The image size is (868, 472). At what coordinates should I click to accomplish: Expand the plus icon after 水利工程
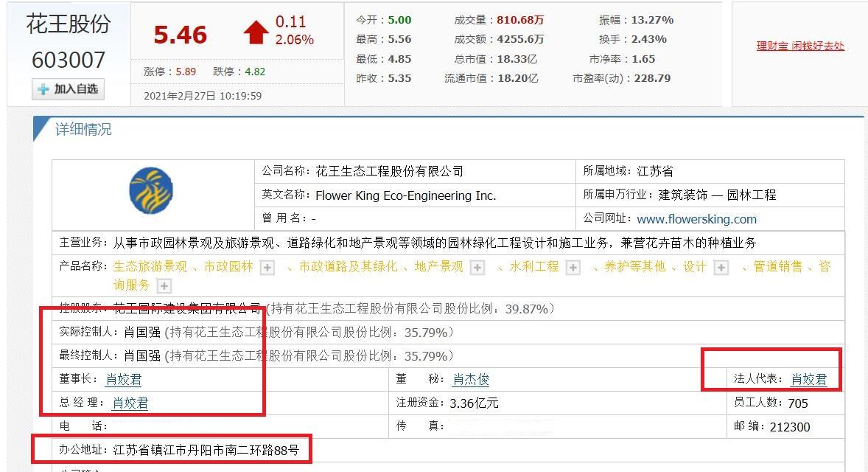[573, 268]
